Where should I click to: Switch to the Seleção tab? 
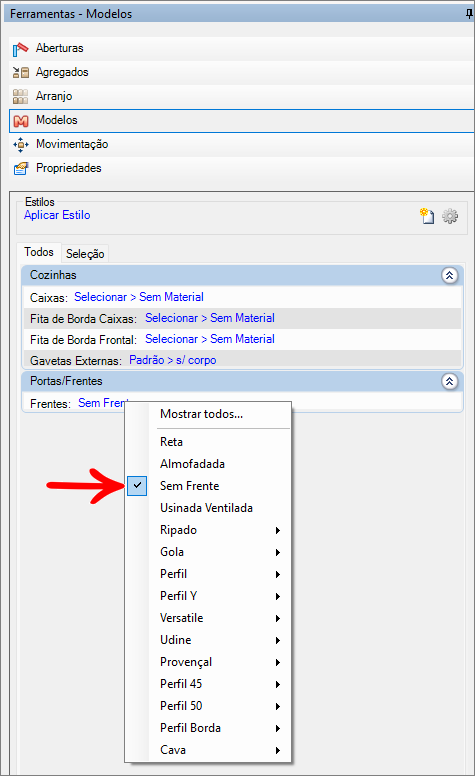point(85,253)
